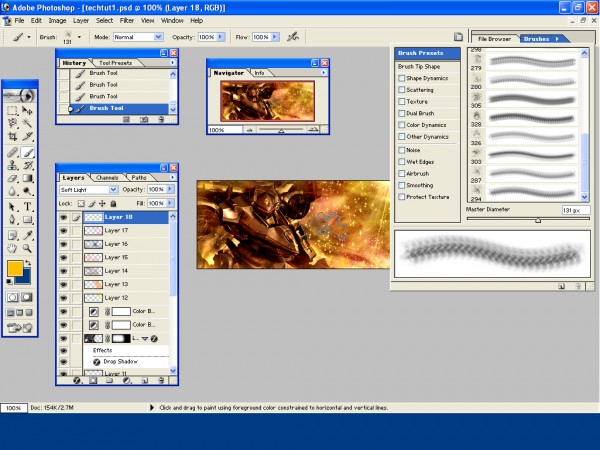
Task: Enable Dual Brush checkbox
Action: pyautogui.click(x=401, y=113)
